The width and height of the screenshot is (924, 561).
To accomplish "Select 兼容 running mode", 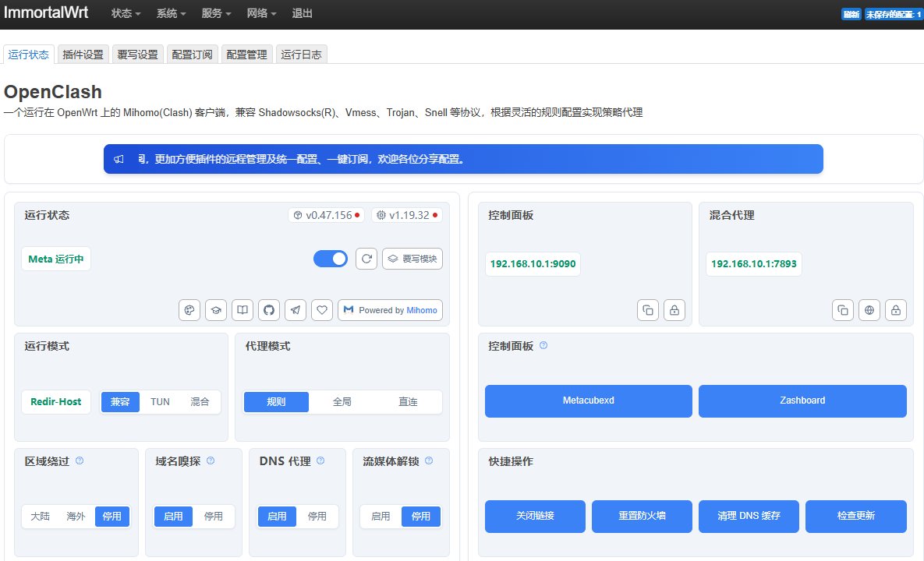I will tap(120, 401).
